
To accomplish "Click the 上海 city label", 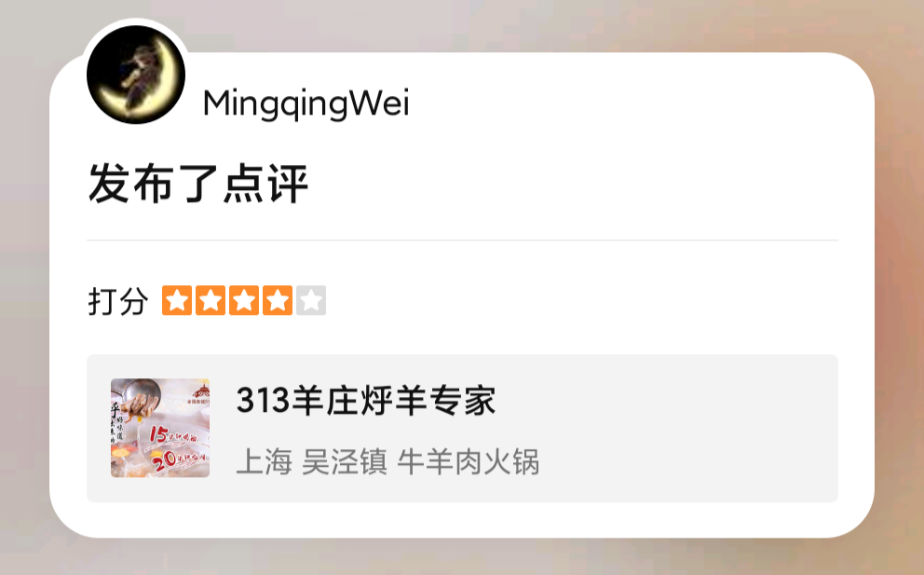I will (264, 461).
